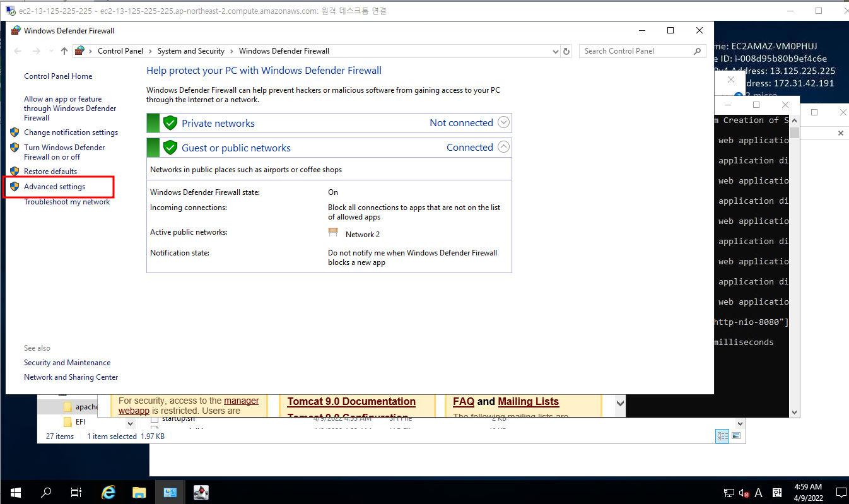This screenshot has width=849, height=504.
Task: Select Control Panel in the breadcrumb
Action: pos(120,51)
